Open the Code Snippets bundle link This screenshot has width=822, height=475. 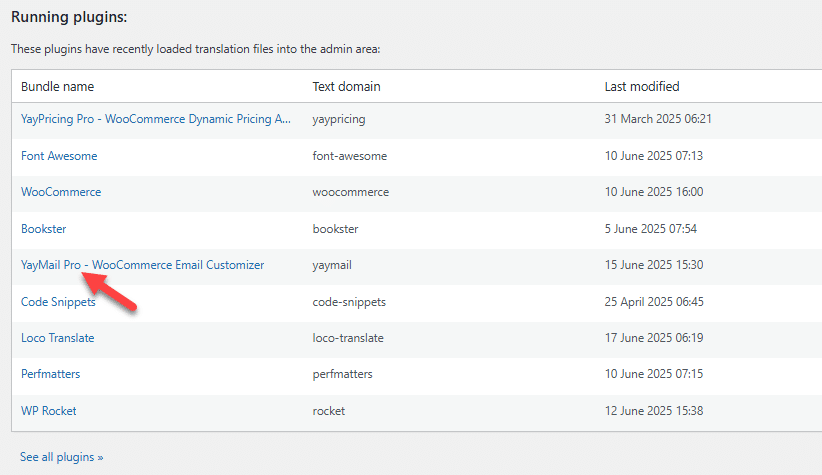(58, 302)
